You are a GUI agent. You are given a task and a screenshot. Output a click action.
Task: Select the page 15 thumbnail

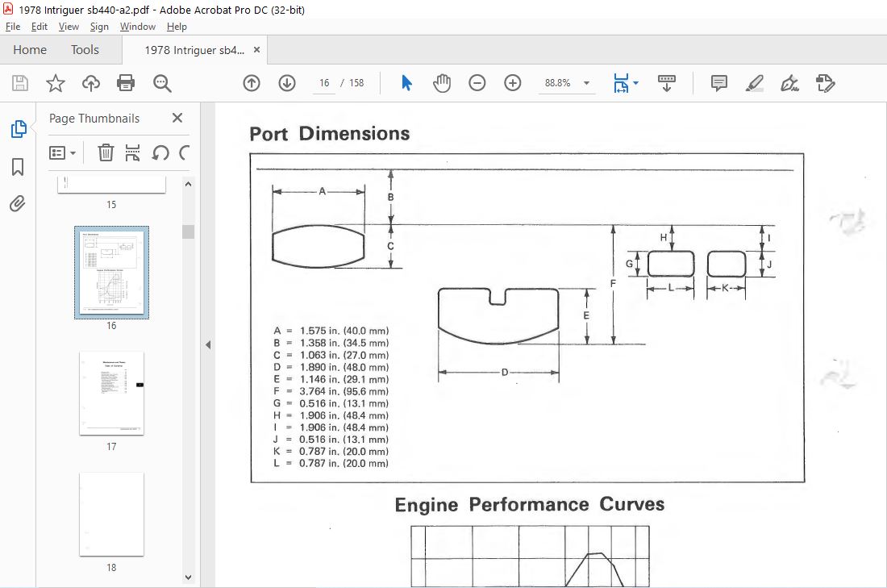pyautogui.click(x=111, y=185)
